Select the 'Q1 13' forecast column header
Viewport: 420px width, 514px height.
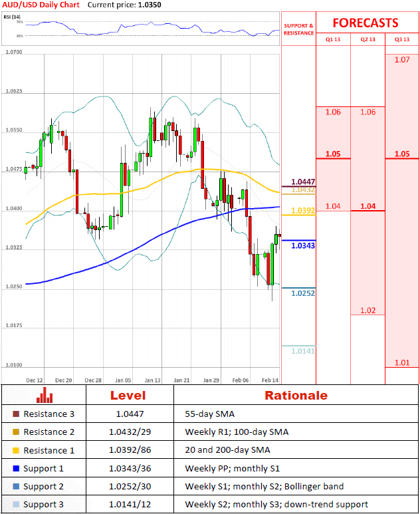[333, 39]
